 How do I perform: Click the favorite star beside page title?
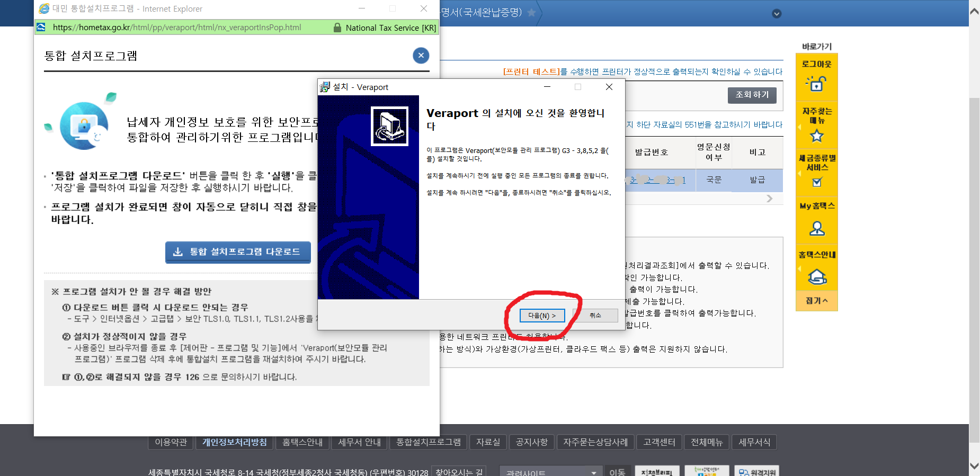click(x=531, y=12)
